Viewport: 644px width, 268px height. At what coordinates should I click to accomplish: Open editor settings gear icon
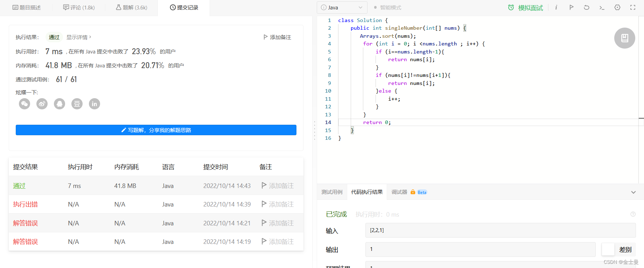click(x=617, y=7)
